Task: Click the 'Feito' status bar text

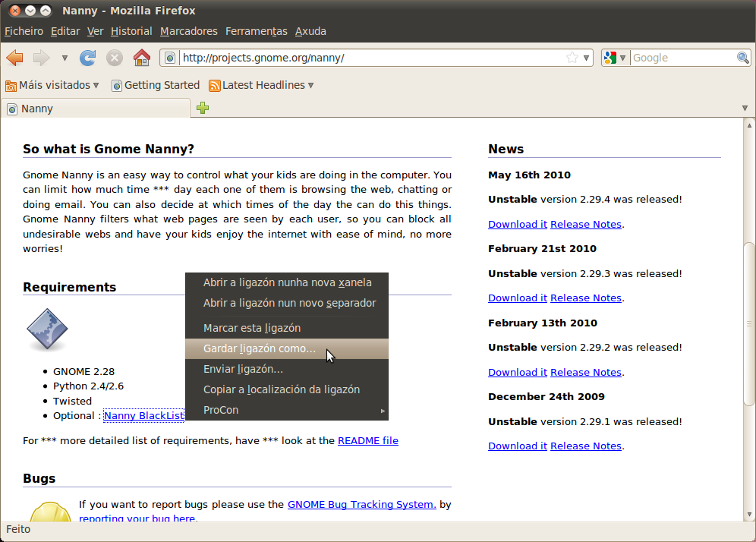Action: click(x=18, y=529)
